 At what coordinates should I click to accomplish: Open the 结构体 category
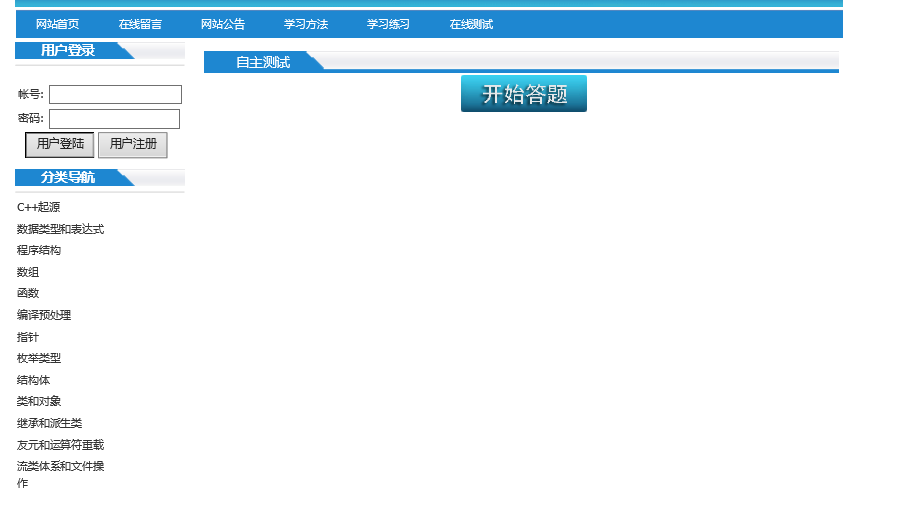33,380
